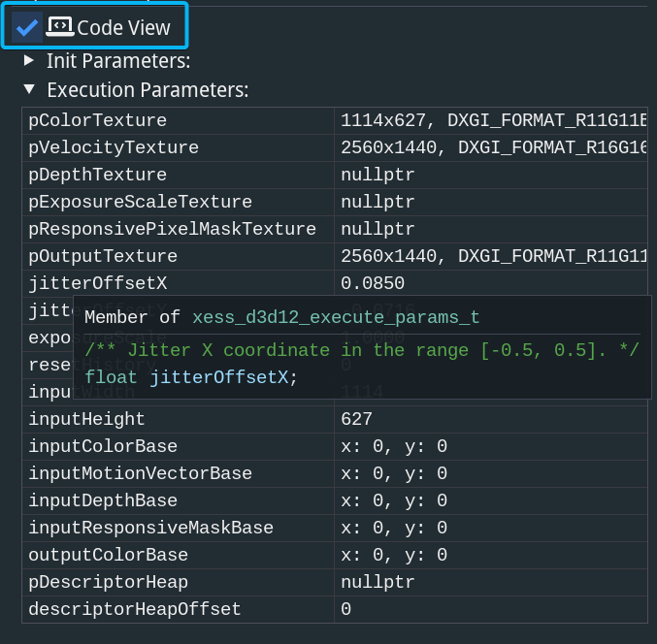The image size is (657, 644).
Task: Click the pResponsivePixelMaskTexture parameter name
Action: coord(172,229)
